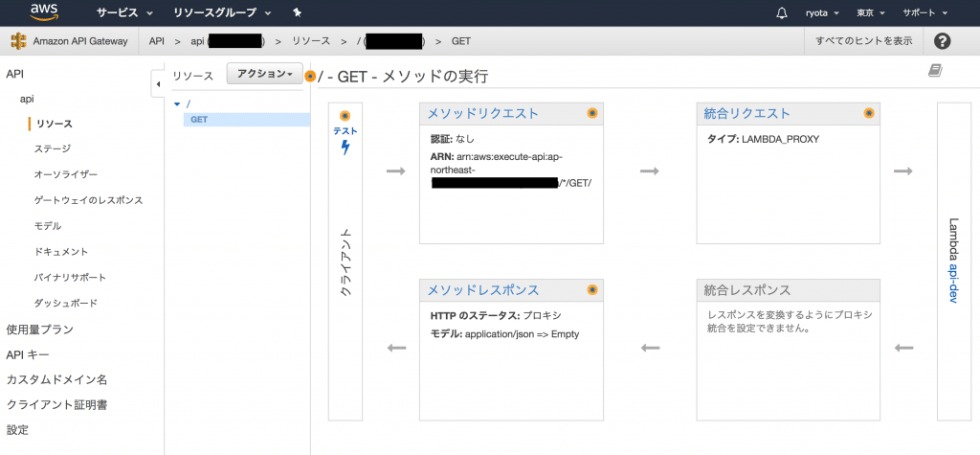Select the GET method in resource tree
The image size is (980, 455).
(246, 119)
